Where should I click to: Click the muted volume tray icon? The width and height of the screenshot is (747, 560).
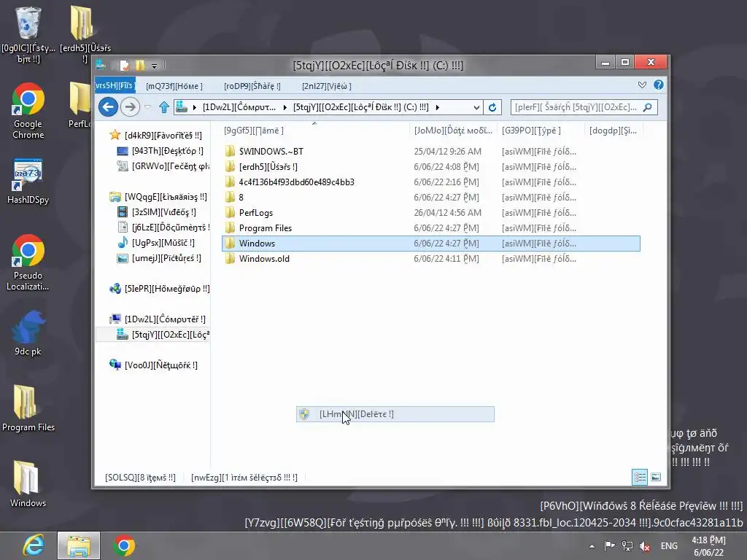[645, 546]
